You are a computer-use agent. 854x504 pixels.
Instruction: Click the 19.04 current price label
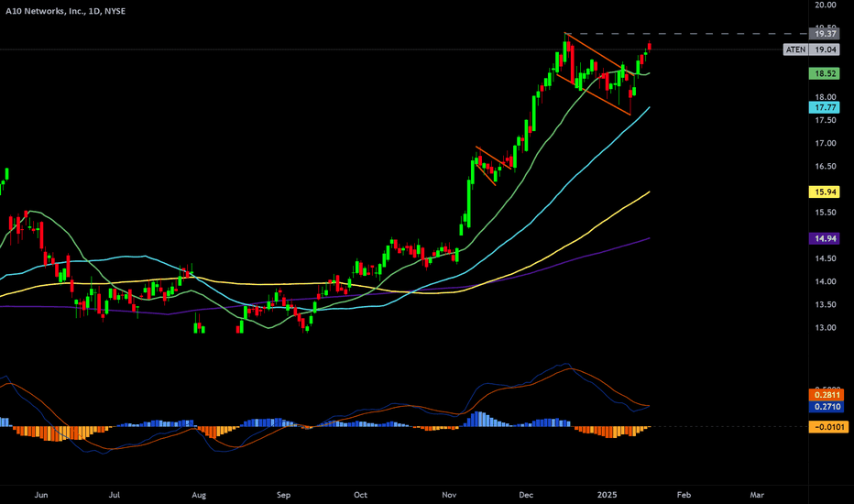(x=825, y=49)
